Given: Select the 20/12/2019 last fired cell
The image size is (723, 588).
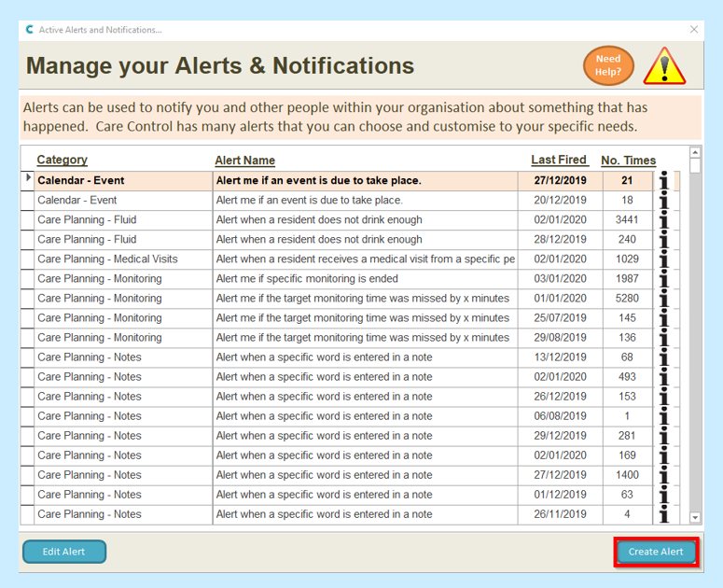Looking at the screenshot, I should coord(561,201).
